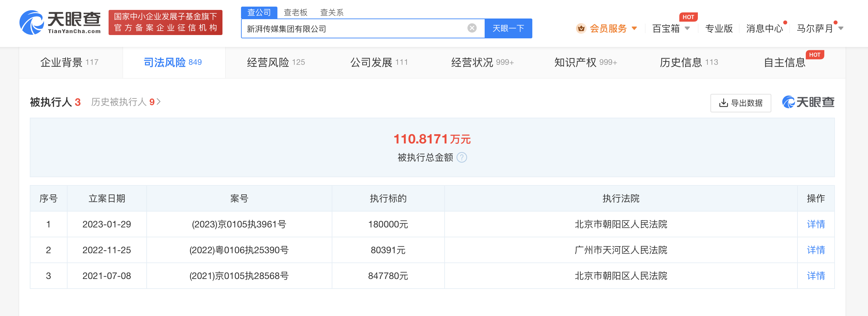Expand the 百宝箱 dropdown arrow
The image size is (868, 316).
pos(687,29)
